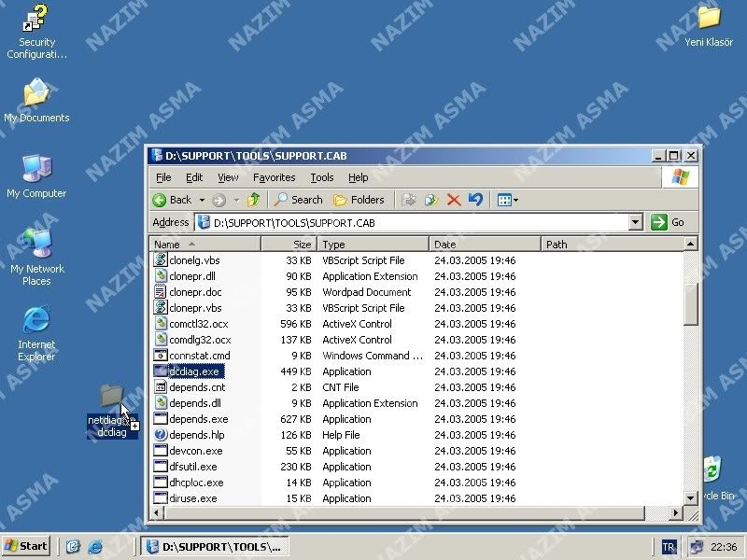Expand the Address bar dropdown
The height and width of the screenshot is (560, 747).
pyautogui.click(x=636, y=222)
